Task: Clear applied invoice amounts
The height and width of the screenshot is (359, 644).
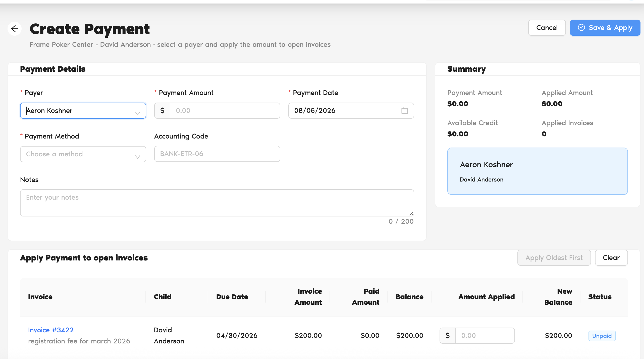Action: (611, 258)
